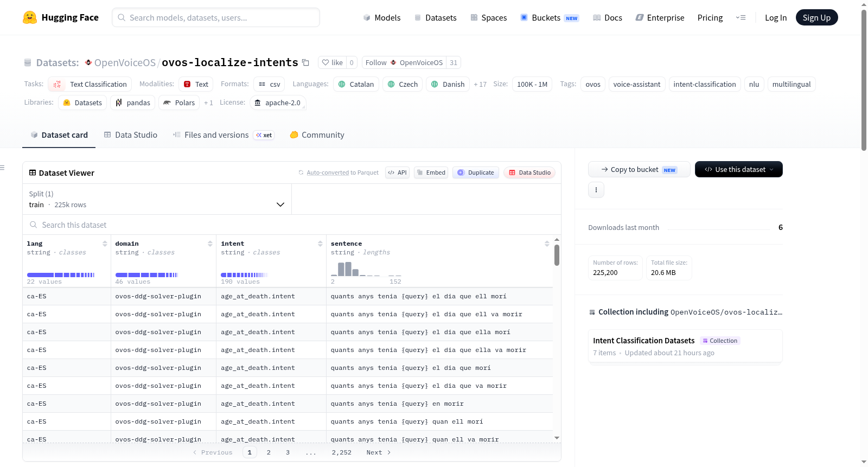
Task: Open the Files and versions tab
Action: click(224, 135)
